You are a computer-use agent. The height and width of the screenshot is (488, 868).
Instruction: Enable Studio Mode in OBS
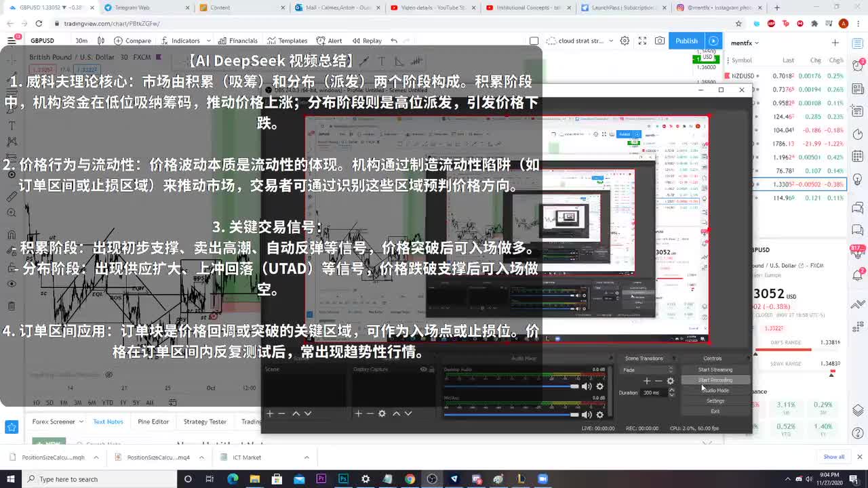tap(715, 390)
